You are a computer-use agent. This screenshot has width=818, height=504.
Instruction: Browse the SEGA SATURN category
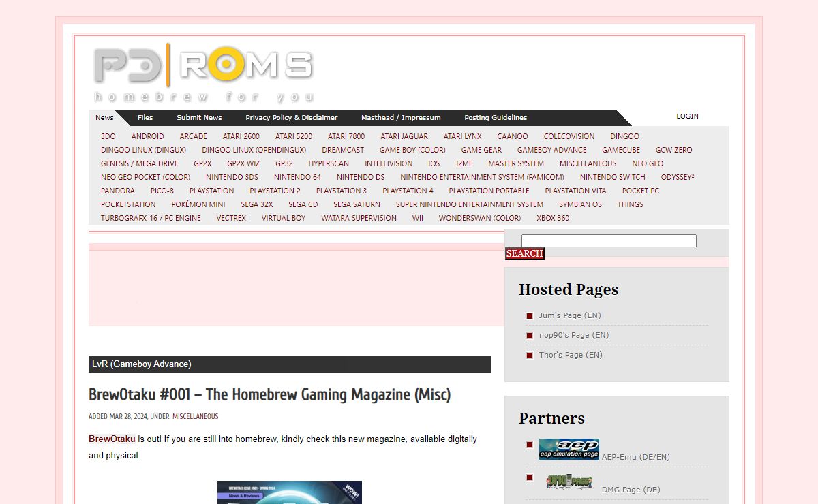coord(357,204)
